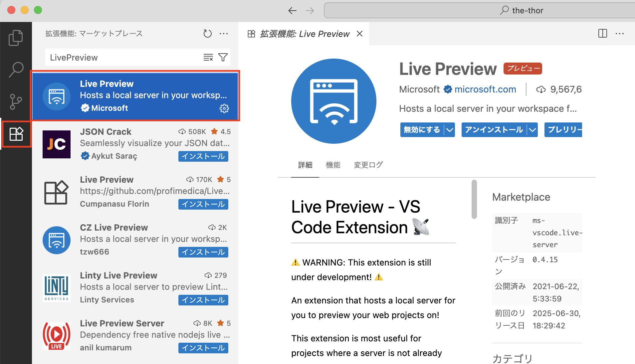Open the Search view in activity bar

point(16,70)
